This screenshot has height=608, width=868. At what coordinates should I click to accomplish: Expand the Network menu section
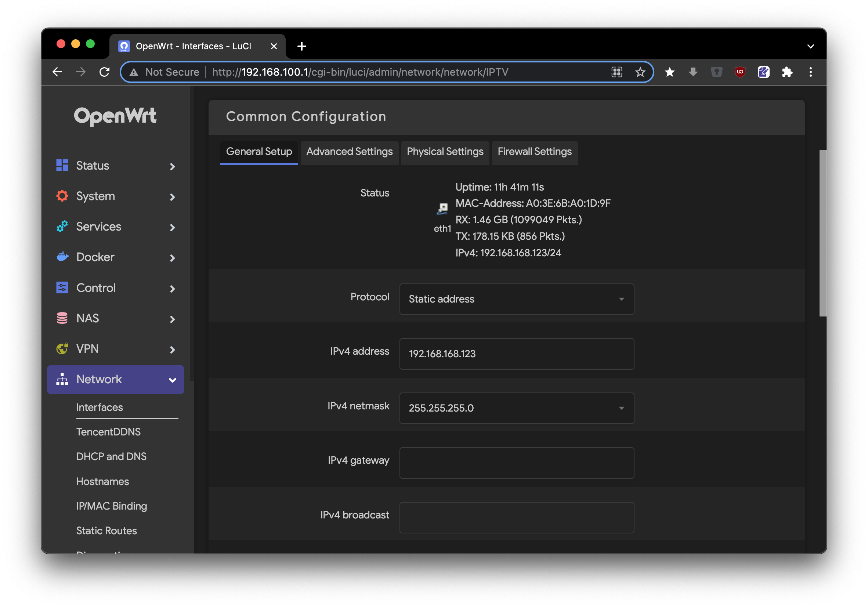[x=115, y=379]
